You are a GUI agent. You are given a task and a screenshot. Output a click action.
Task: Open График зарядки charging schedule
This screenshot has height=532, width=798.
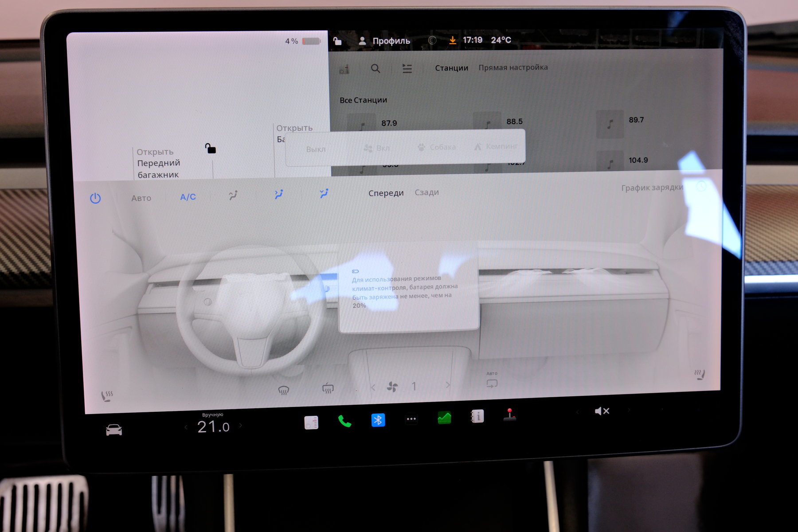[652, 188]
